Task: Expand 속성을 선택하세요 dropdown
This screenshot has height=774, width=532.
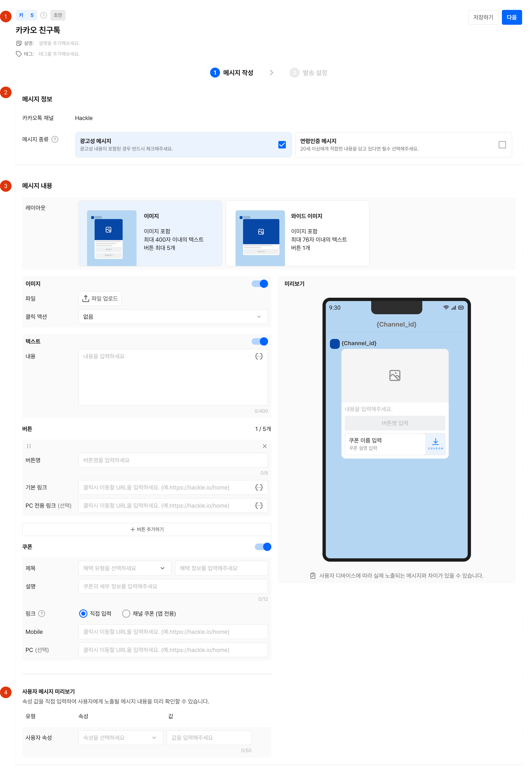Action: point(121,738)
